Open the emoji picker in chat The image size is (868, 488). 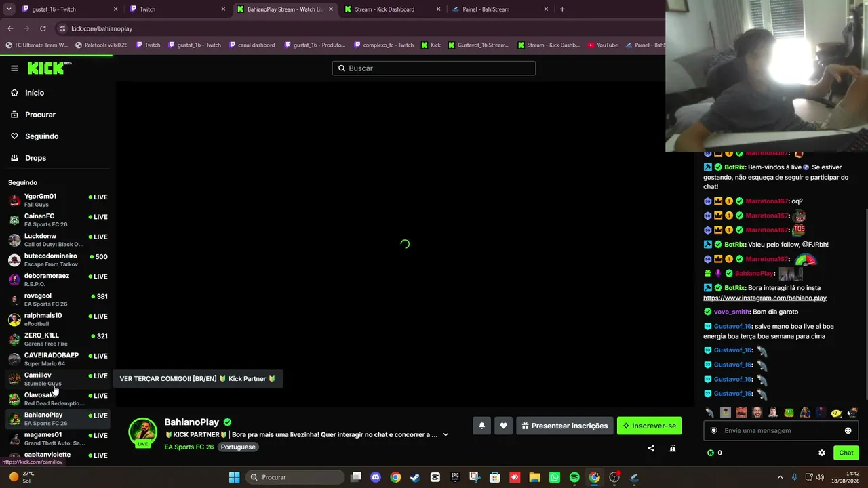[848, 430]
